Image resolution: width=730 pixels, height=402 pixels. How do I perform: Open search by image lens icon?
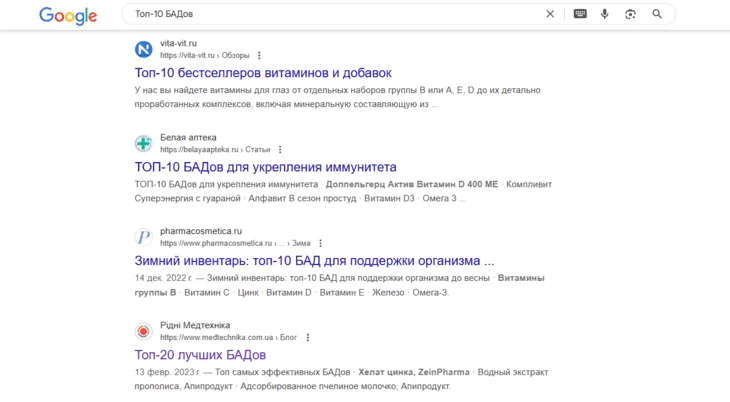click(630, 14)
